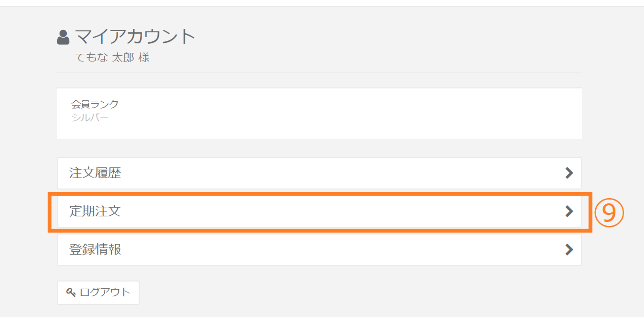Click the 会員ランク label

pyautogui.click(x=95, y=104)
